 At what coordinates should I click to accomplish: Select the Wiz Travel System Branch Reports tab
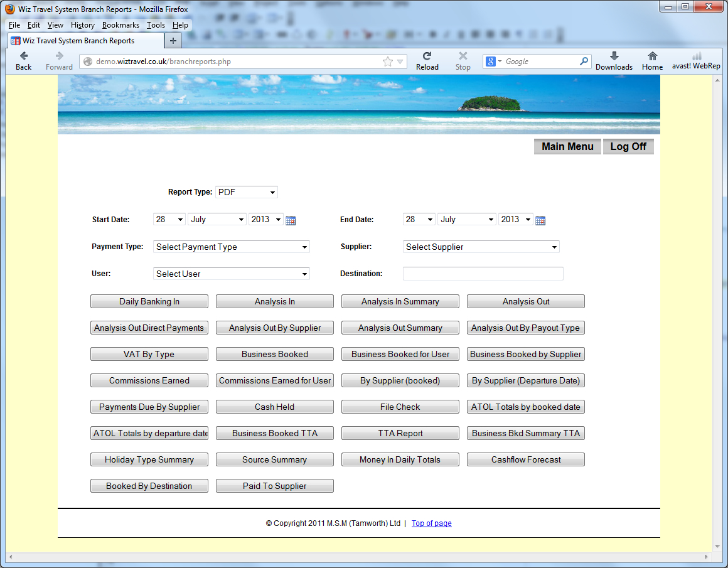(x=86, y=41)
